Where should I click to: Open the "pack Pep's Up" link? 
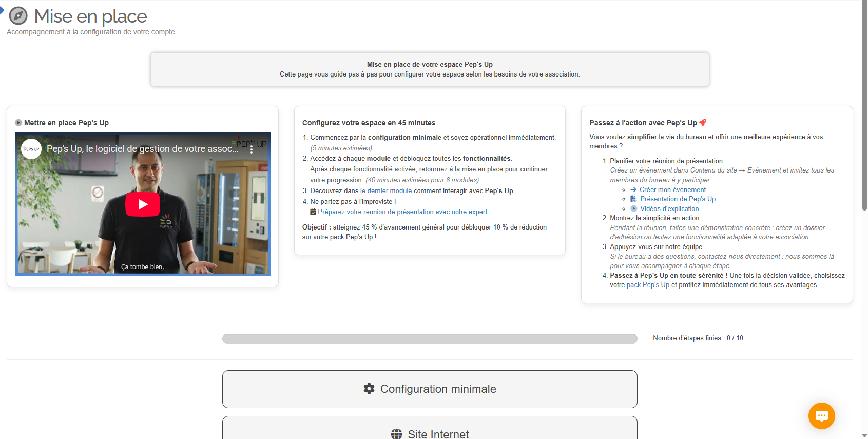coord(648,284)
